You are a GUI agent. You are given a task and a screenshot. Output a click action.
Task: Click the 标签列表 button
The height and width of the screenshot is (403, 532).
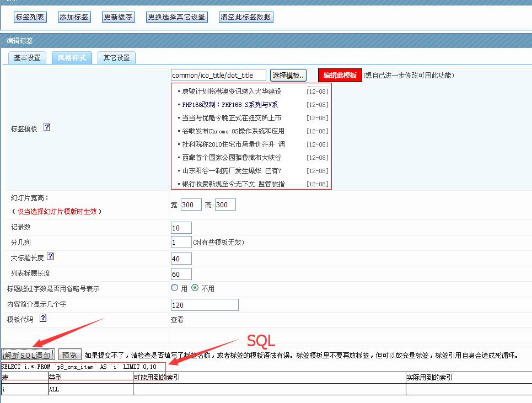tap(30, 17)
